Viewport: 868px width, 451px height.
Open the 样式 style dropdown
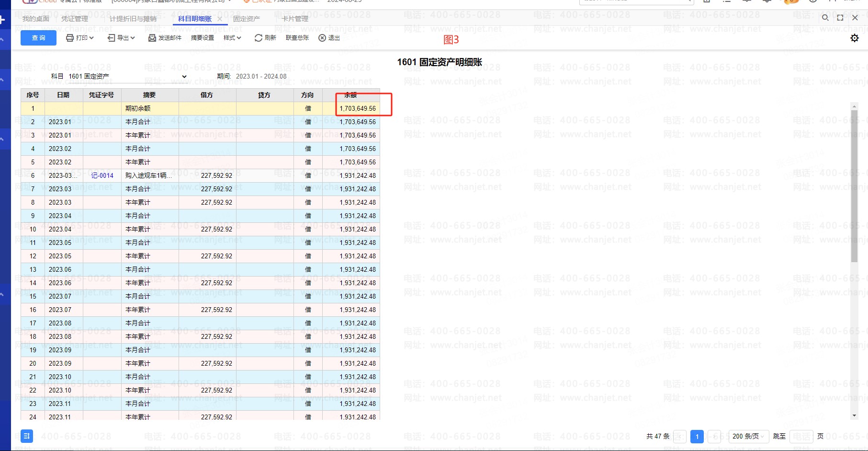[232, 38]
